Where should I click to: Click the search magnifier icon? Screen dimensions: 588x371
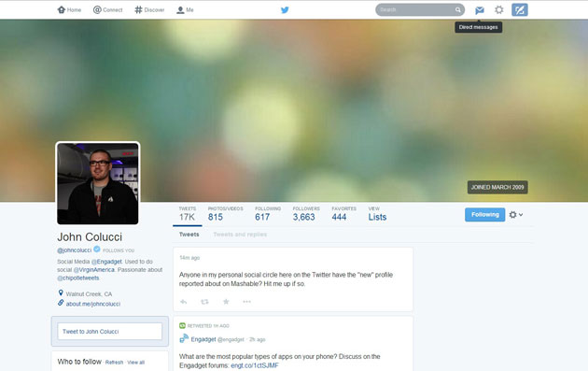(458, 9)
